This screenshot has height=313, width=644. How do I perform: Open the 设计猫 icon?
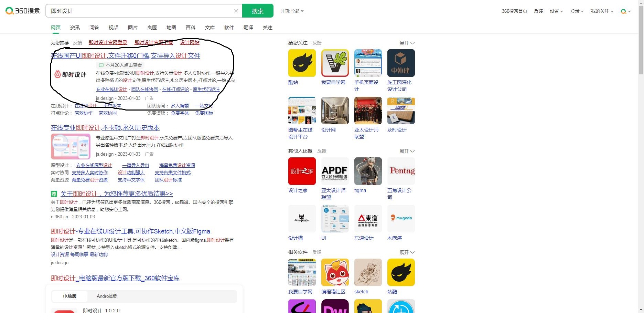tap(302, 219)
